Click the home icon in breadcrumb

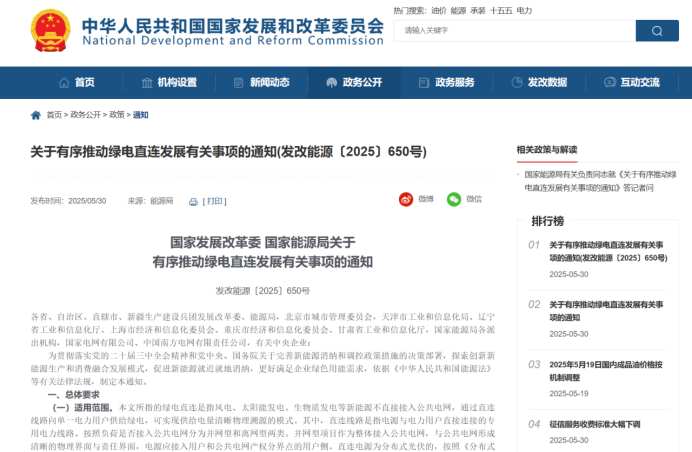[x=36, y=115]
